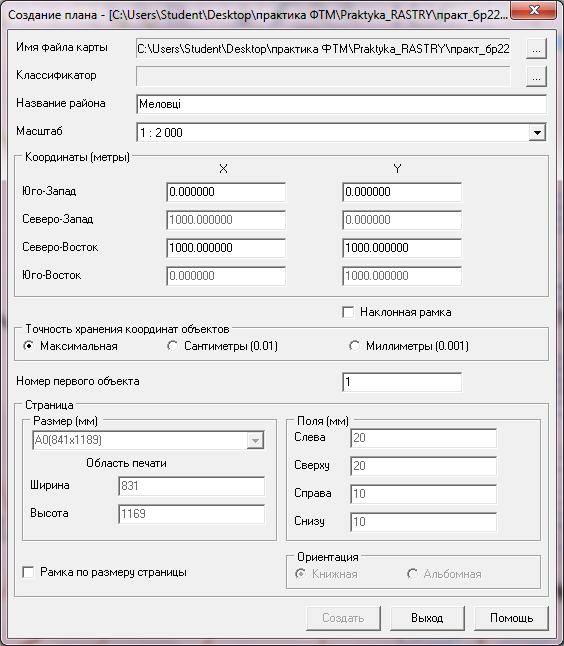Click browse button next to Классификатор field
This screenshot has width=564, height=646.
pos(536,77)
